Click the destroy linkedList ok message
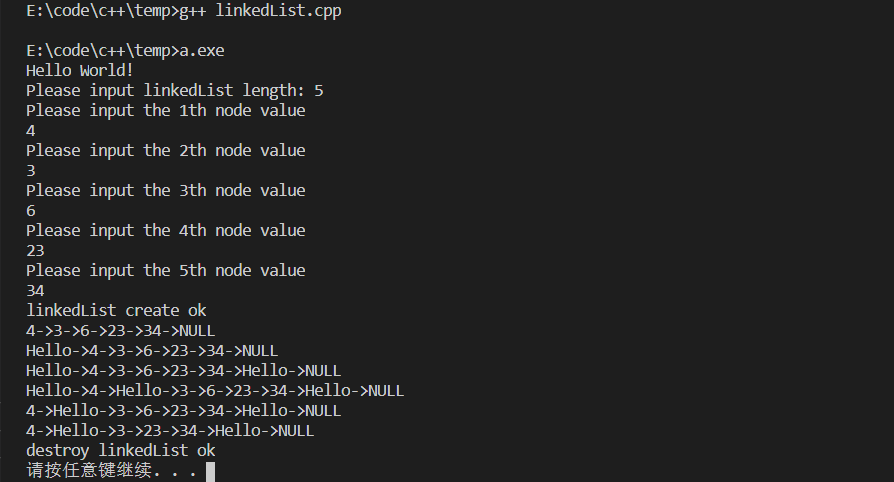The height and width of the screenshot is (482, 894). [x=120, y=451]
